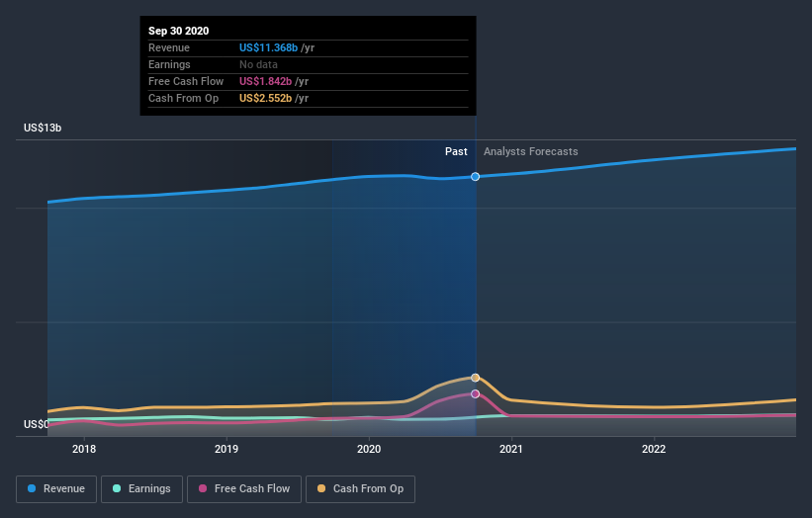This screenshot has width=812, height=518.
Task: Click the US$11.368b revenue value
Action: [x=268, y=47]
